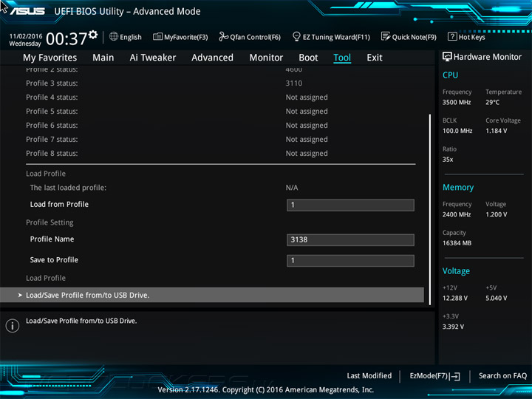Start EZ Tuning Wizard(F11)
The width and height of the screenshot is (532, 399).
point(331,37)
